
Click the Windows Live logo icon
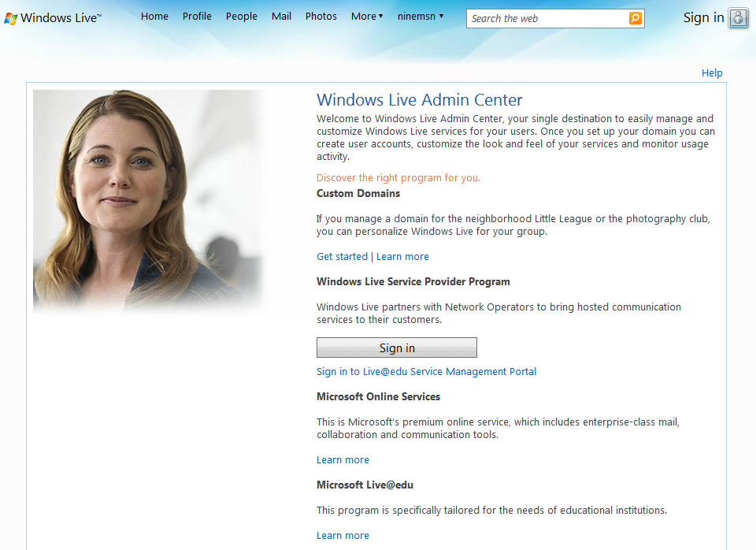(11, 18)
